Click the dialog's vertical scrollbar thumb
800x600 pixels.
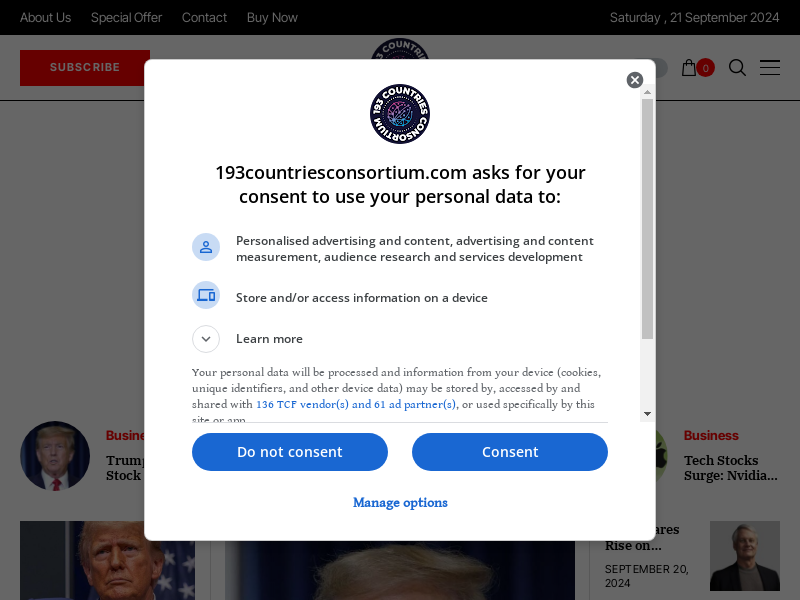[x=647, y=219]
